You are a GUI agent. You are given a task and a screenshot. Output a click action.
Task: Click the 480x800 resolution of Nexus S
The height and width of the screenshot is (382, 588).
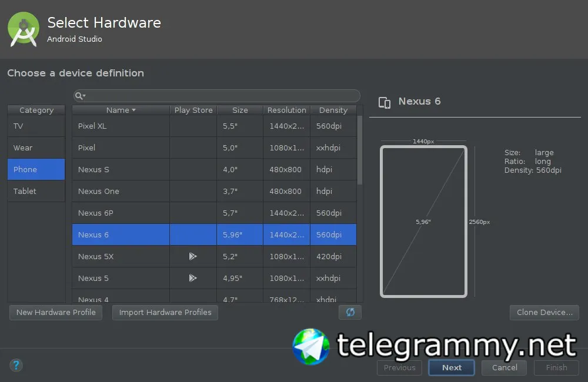(287, 169)
